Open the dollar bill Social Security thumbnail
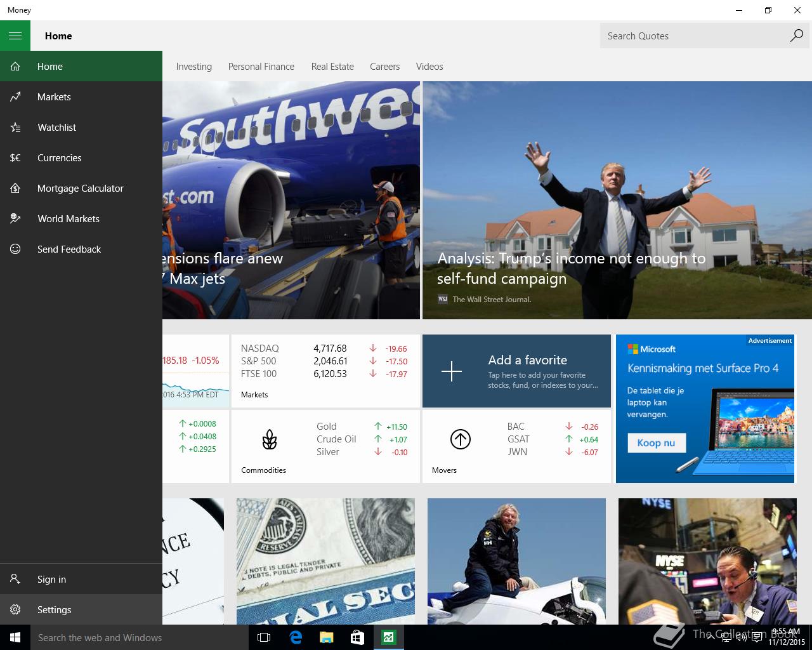This screenshot has width=812, height=650. click(325, 561)
